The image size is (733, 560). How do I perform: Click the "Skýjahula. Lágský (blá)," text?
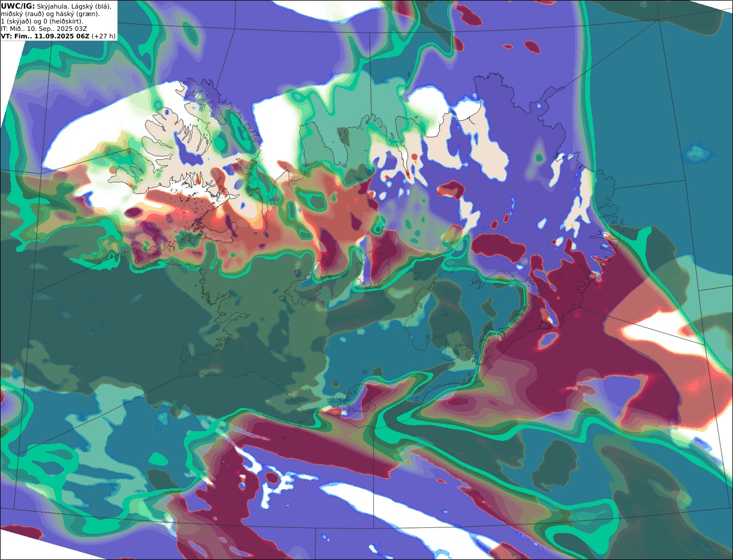coord(74,6)
